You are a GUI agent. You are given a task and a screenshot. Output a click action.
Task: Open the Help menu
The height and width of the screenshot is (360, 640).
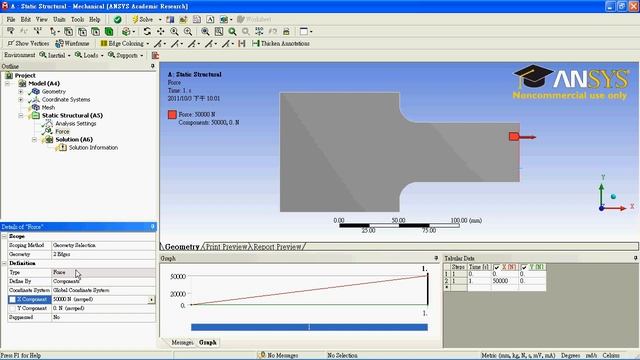[94, 19]
